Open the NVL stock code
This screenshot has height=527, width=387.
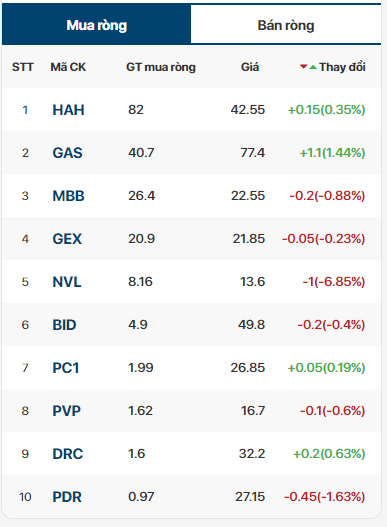click(x=67, y=282)
